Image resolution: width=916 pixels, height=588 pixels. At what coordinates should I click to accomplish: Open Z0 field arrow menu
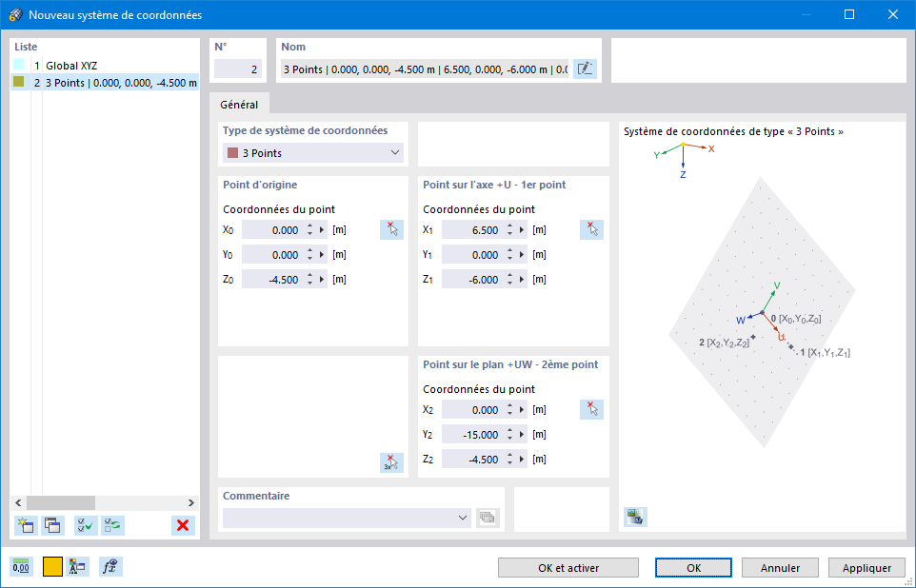click(x=322, y=279)
